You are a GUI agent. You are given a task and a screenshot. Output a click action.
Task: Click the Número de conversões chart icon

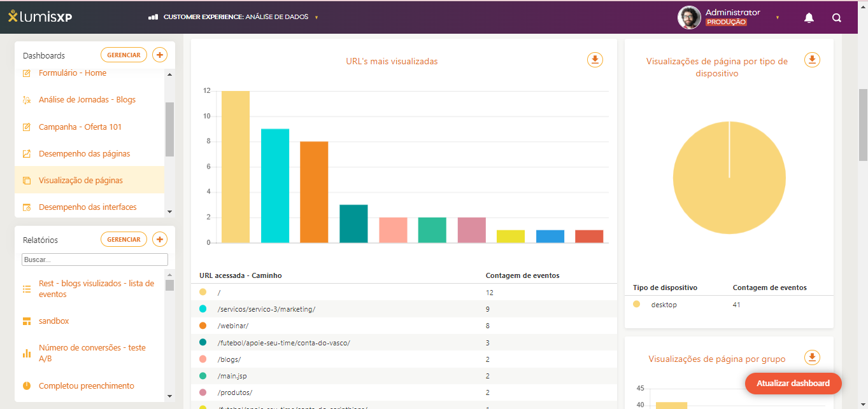27,353
